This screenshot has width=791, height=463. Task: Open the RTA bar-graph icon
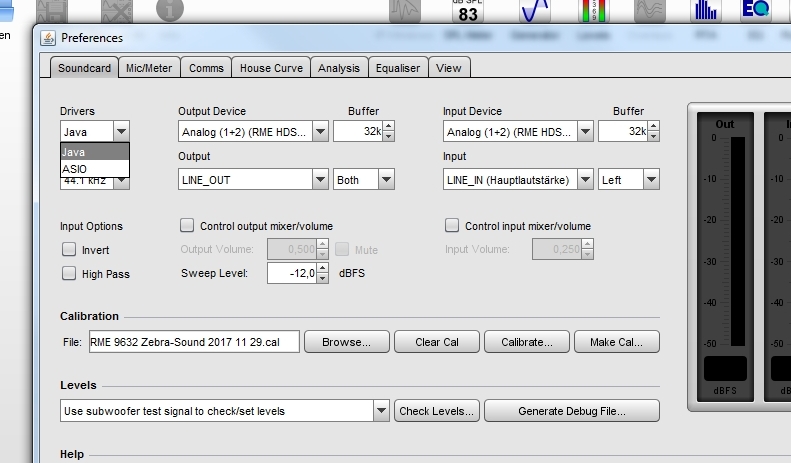pyautogui.click(x=706, y=11)
